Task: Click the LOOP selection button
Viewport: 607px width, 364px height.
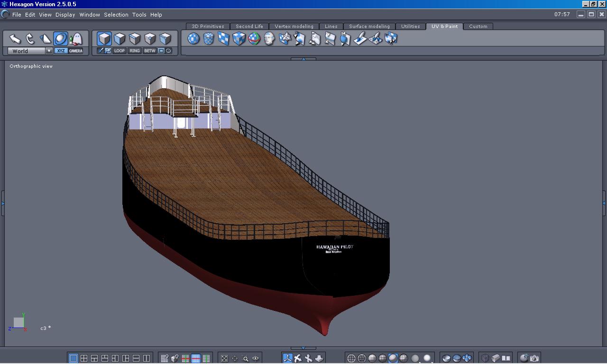Action: (120, 51)
